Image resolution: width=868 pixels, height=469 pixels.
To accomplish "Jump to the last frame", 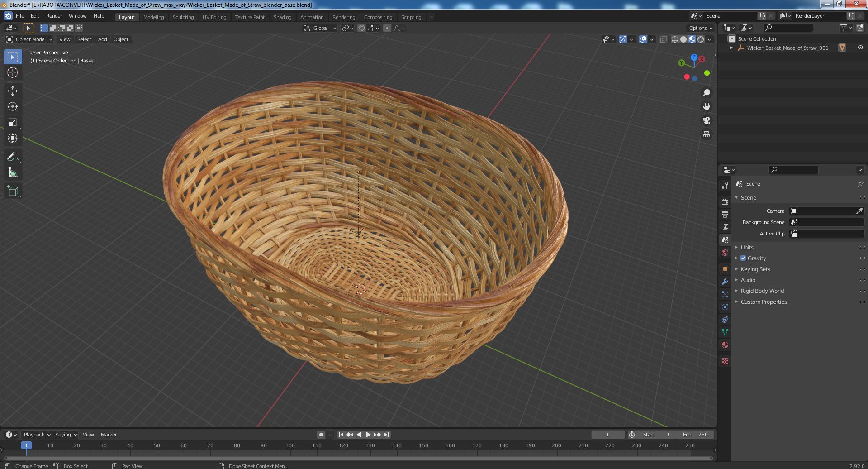I will click(x=386, y=435).
